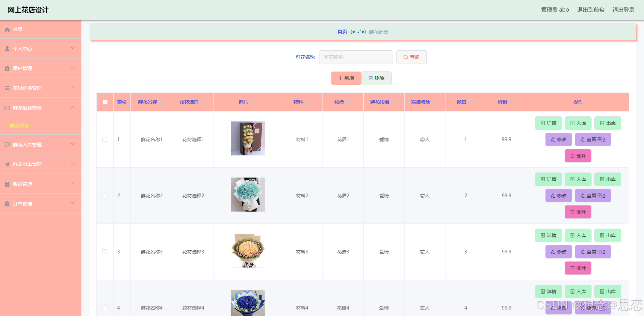Click the clipboard icon for 用户管理

point(7,69)
